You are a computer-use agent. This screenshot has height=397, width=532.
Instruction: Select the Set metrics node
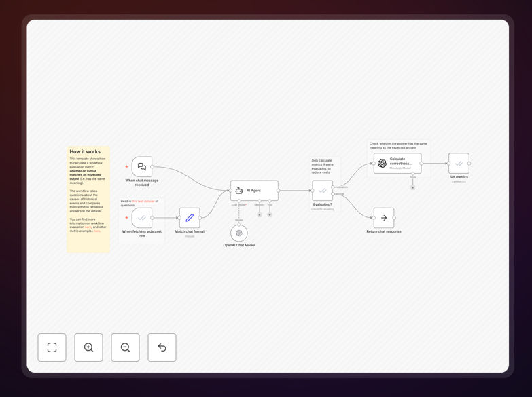point(459,163)
